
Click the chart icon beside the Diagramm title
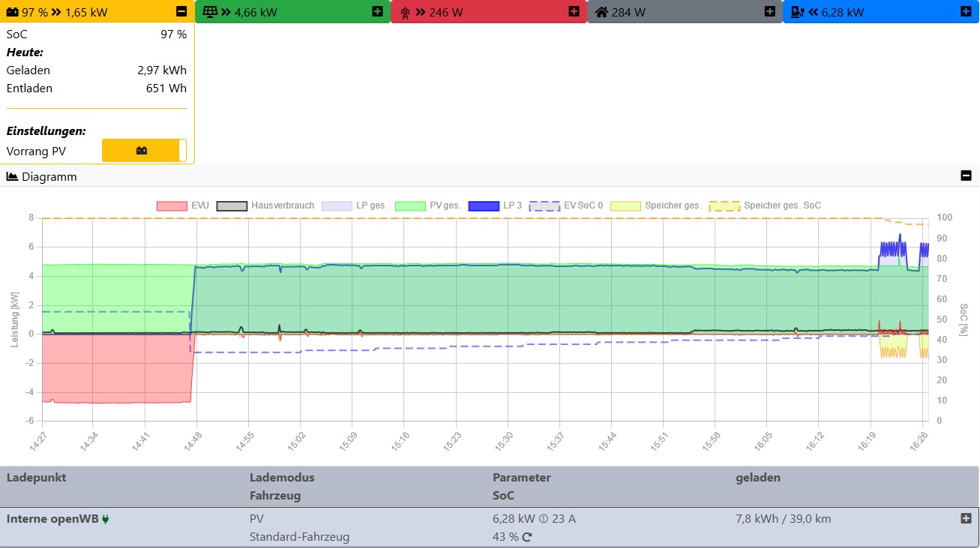(12, 177)
